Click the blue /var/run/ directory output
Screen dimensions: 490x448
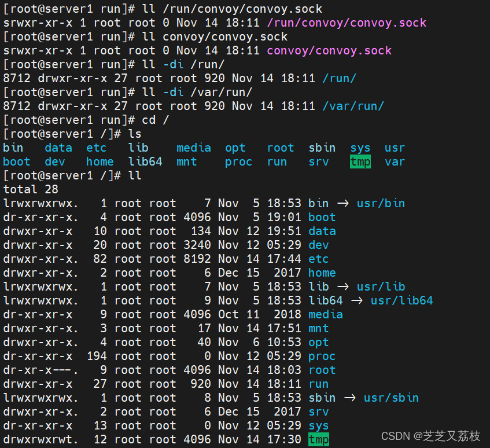[353, 106]
